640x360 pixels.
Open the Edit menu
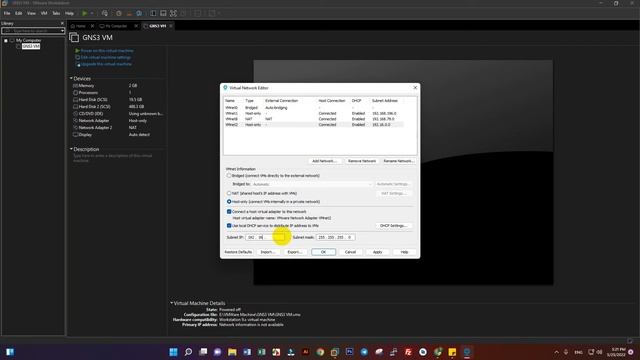(x=18, y=13)
